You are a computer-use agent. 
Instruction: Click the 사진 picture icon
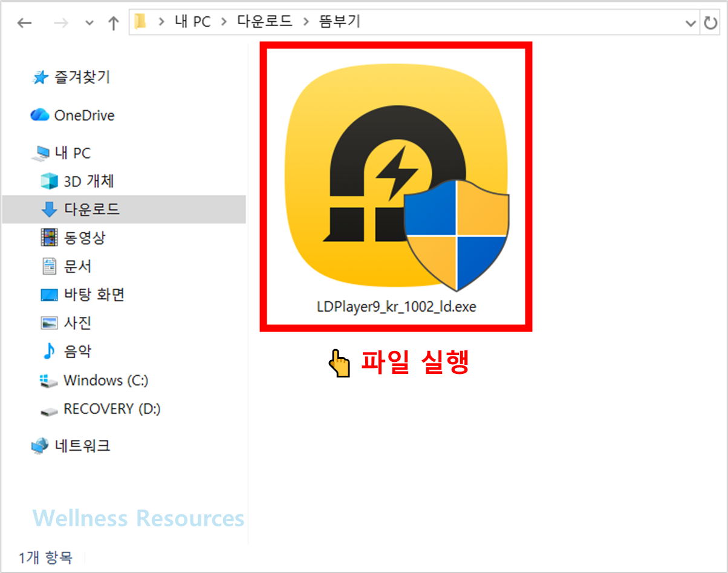coord(49,323)
